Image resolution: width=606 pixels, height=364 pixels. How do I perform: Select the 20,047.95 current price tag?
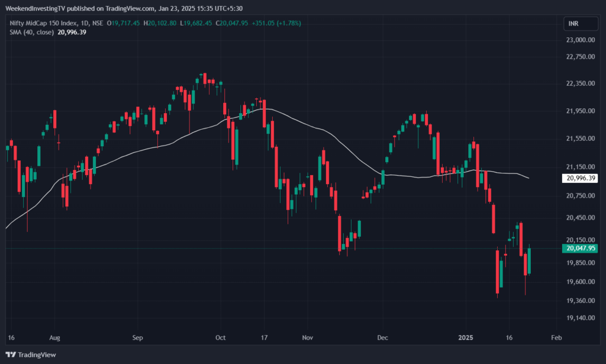tap(580, 248)
